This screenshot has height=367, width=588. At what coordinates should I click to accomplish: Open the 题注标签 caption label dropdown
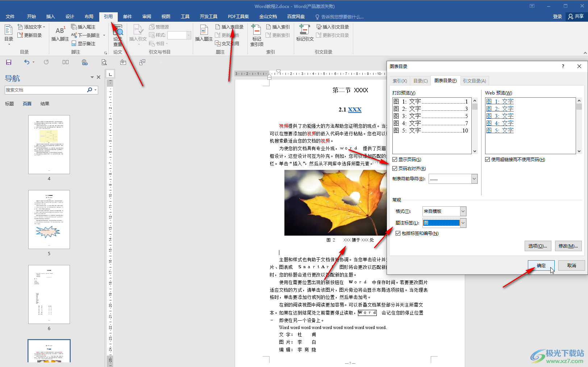[x=463, y=223]
